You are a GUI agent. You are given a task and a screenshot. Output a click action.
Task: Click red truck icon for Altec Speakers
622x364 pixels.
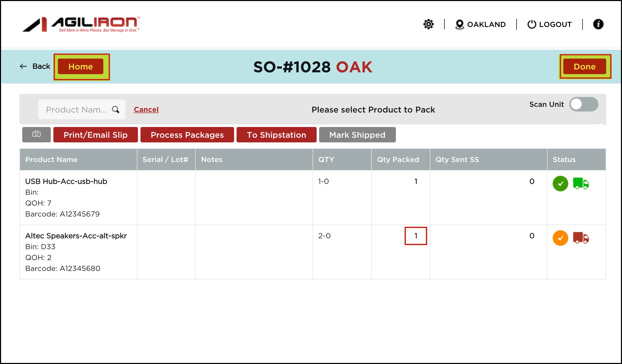581,238
